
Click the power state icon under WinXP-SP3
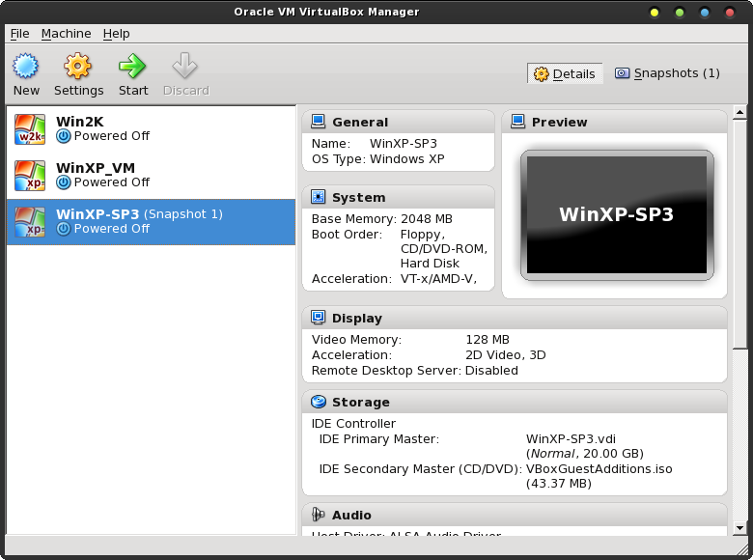pos(64,229)
